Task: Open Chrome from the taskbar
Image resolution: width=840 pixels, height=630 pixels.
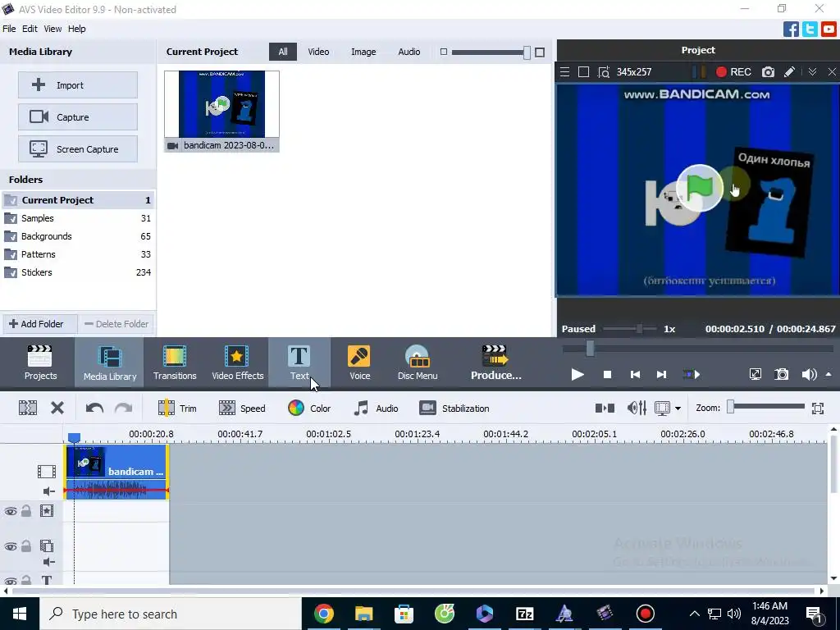Action: point(323,614)
